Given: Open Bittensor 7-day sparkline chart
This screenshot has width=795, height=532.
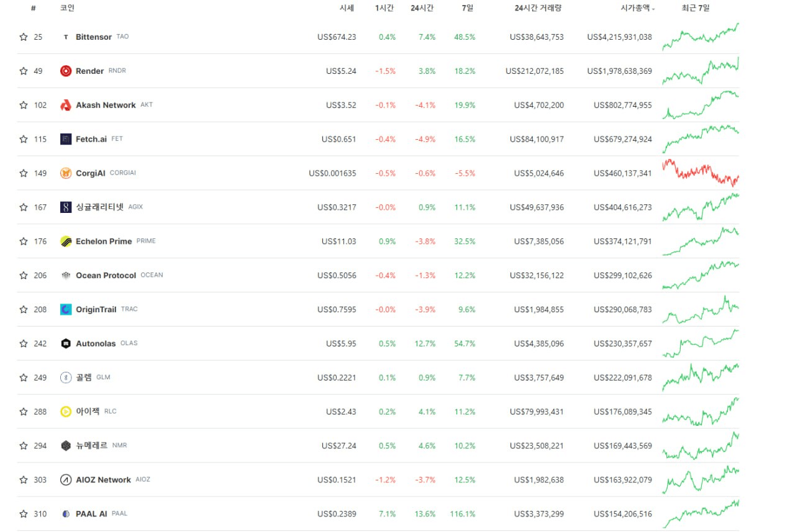Looking at the screenshot, I should click(701, 37).
